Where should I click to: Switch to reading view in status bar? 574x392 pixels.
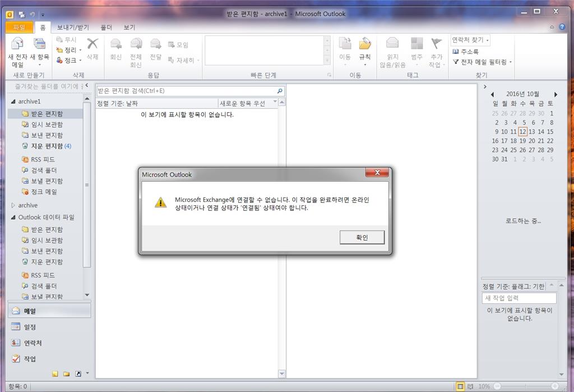470,386
